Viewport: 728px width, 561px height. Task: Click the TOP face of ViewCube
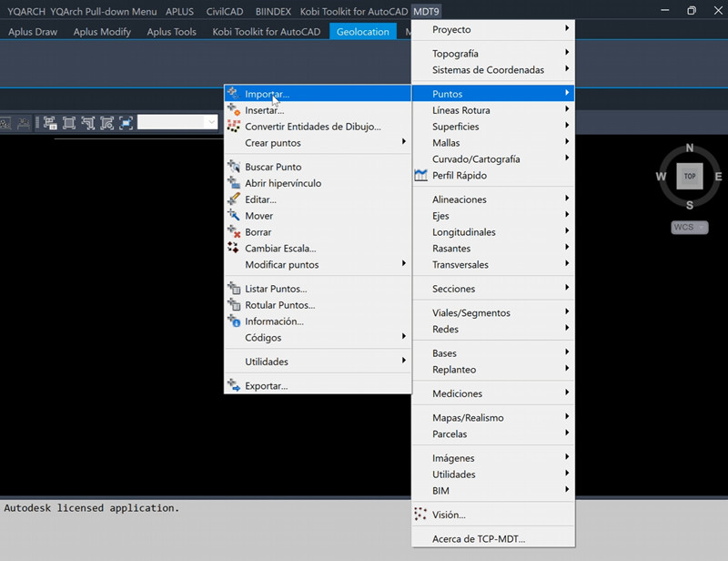pos(690,176)
